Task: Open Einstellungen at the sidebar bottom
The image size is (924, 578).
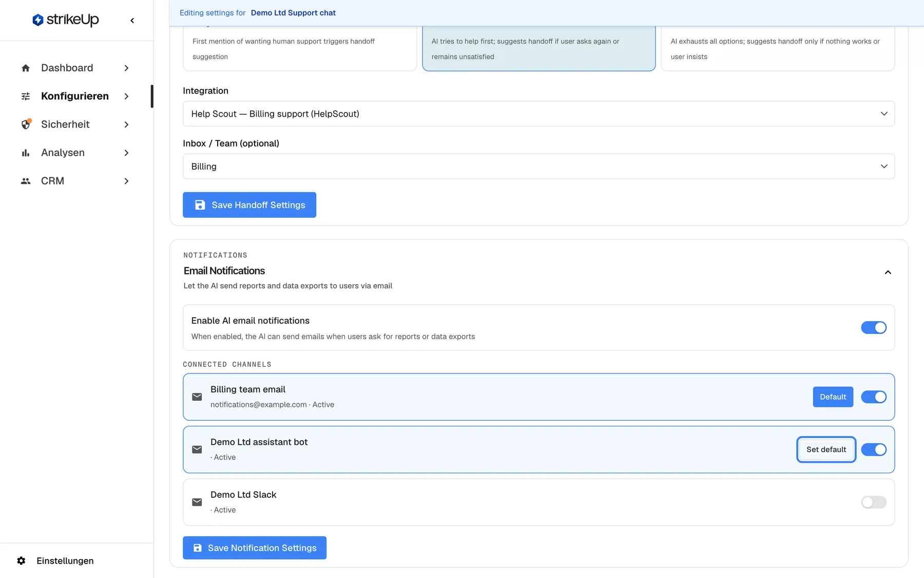Action: tap(55, 561)
